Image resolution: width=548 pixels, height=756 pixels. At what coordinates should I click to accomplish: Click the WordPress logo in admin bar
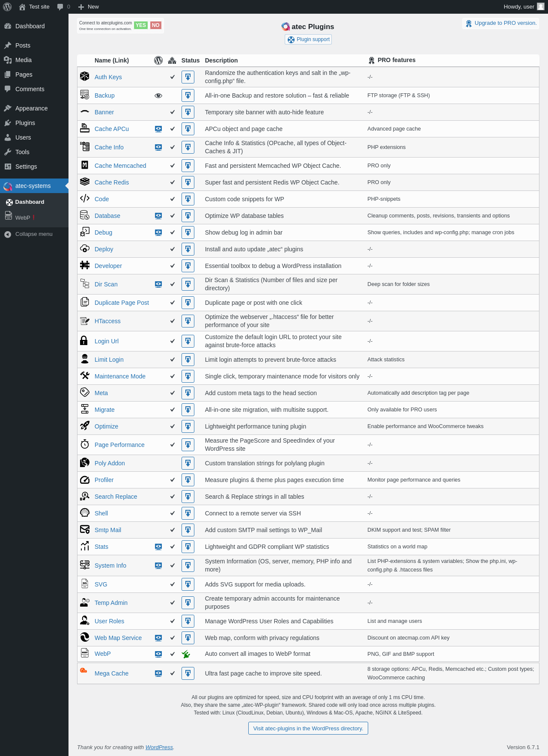(x=7, y=7)
